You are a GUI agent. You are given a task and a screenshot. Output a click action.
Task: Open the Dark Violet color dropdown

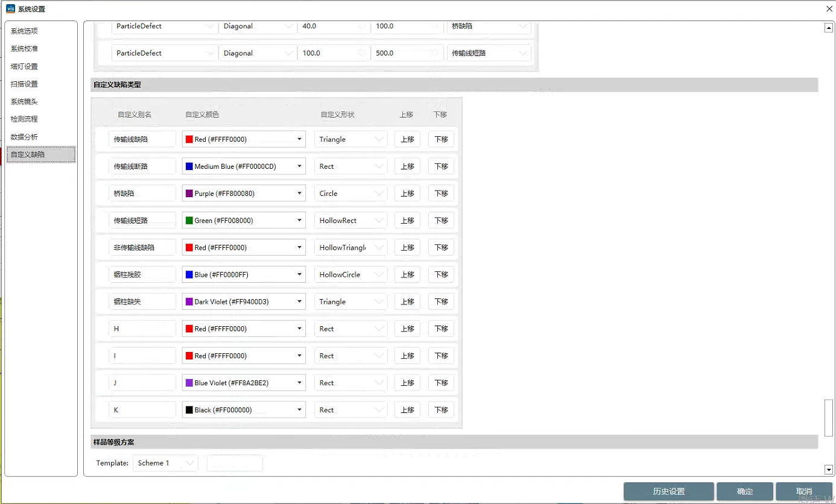(244, 301)
